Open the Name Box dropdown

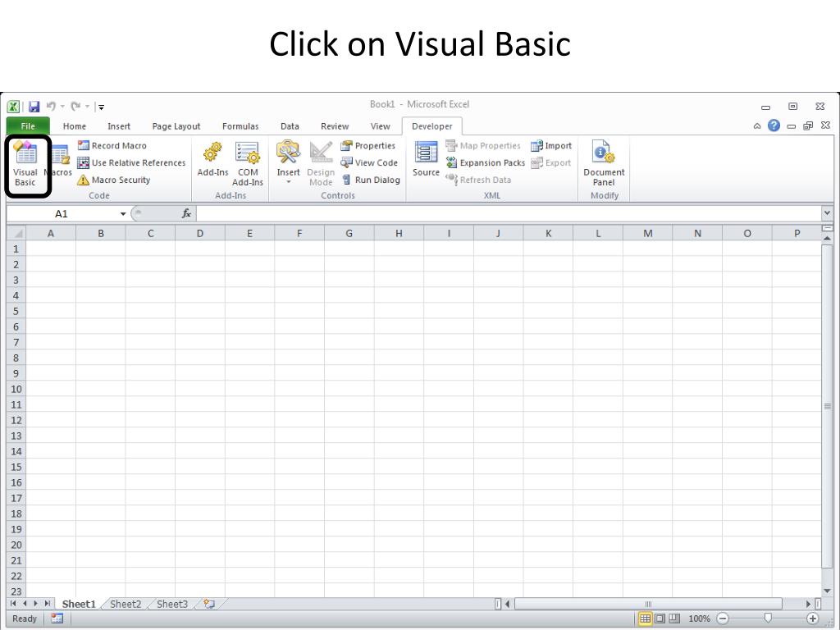[123, 214]
